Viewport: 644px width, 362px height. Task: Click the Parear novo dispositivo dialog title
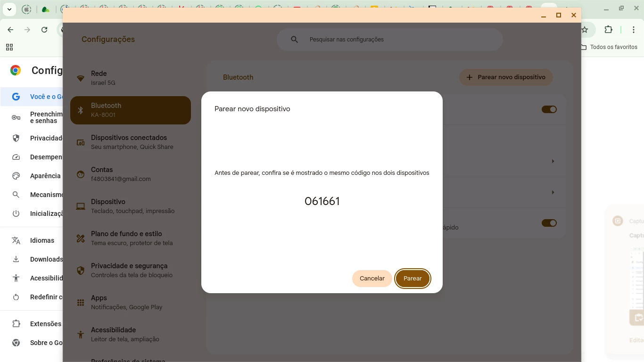[x=252, y=109]
